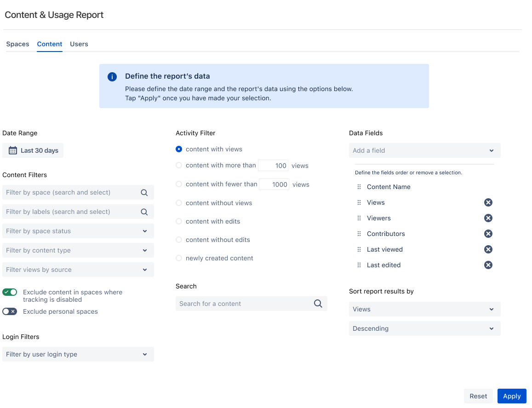Expand the Add a field dropdown
The width and height of the screenshot is (532, 408).
click(424, 150)
